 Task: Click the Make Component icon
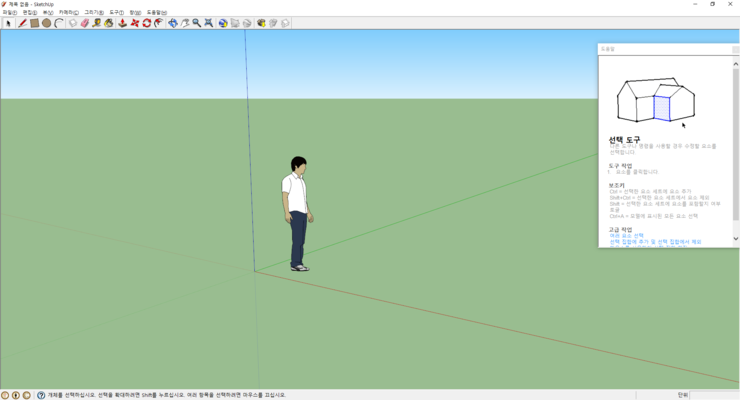coord(73,23)
